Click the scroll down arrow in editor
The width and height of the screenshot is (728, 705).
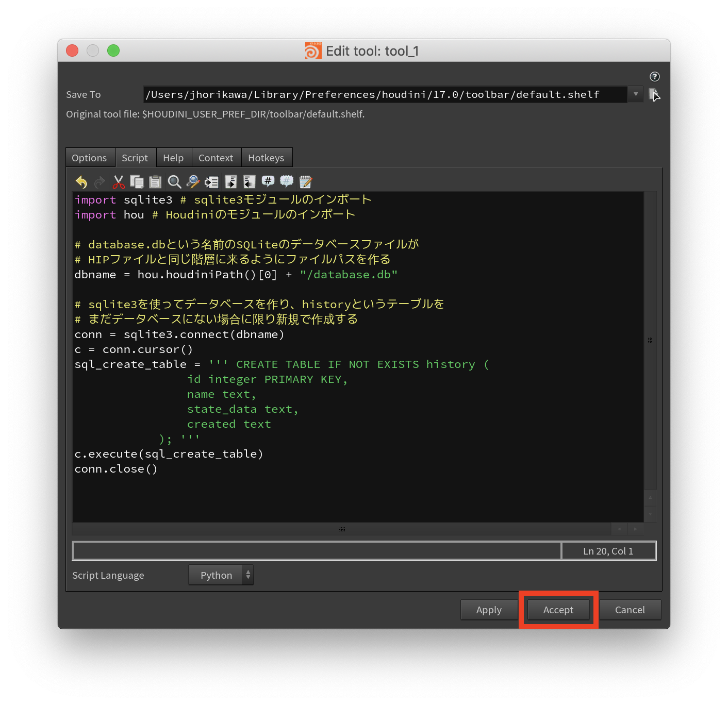click(x=650, y=514)
